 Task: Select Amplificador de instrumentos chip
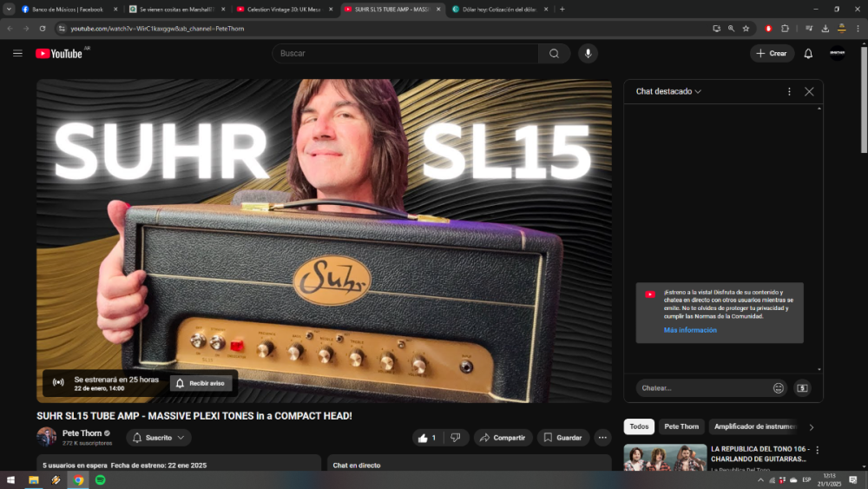(x=754, y=426)
